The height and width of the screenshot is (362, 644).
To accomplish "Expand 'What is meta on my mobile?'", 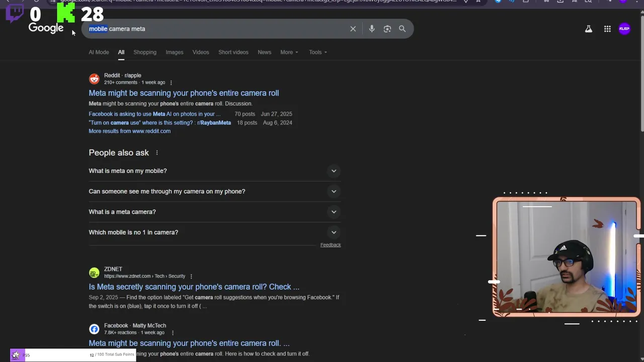I will tap(215, 171).
